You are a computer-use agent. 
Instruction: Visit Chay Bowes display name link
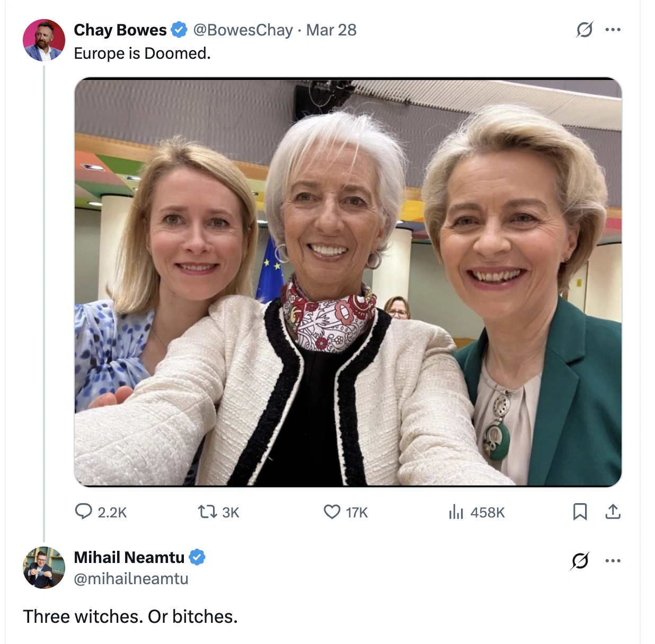tap(120, 30)
